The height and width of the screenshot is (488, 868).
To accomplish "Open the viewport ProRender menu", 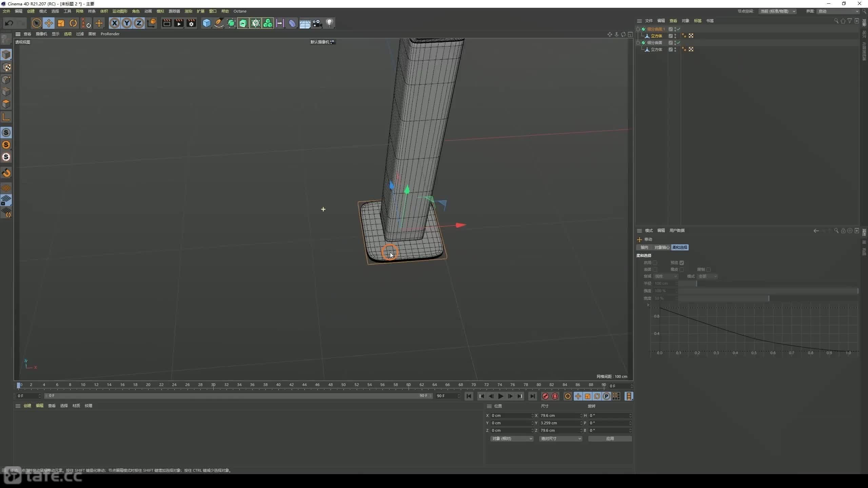I will pos(110,34).
